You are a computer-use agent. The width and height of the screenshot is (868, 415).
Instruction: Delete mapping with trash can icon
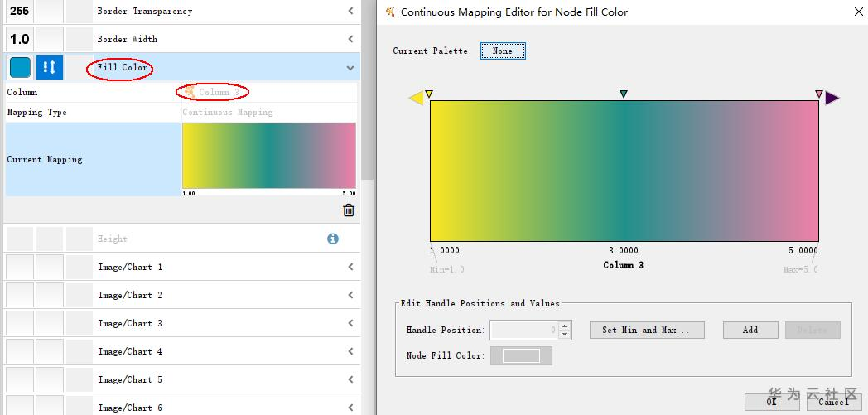349,210
